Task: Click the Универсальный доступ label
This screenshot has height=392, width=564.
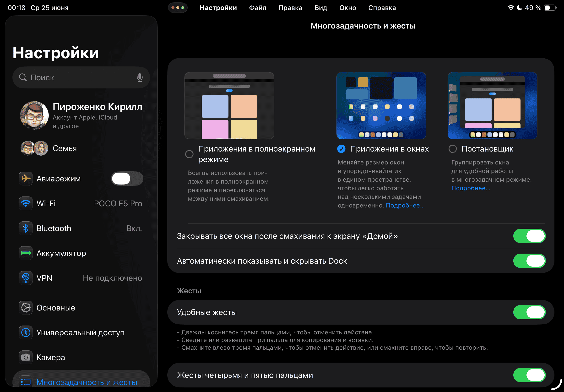Action: click(x=80, y=332)
